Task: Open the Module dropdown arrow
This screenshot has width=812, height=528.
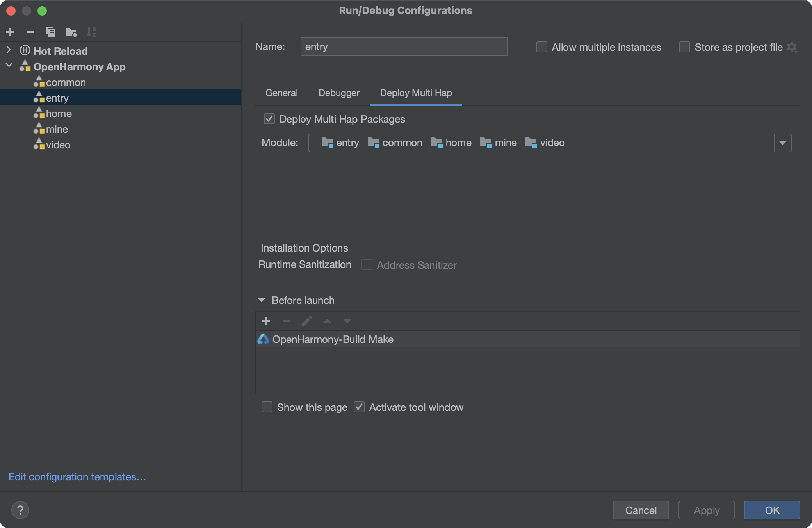Action: (782, 143)
